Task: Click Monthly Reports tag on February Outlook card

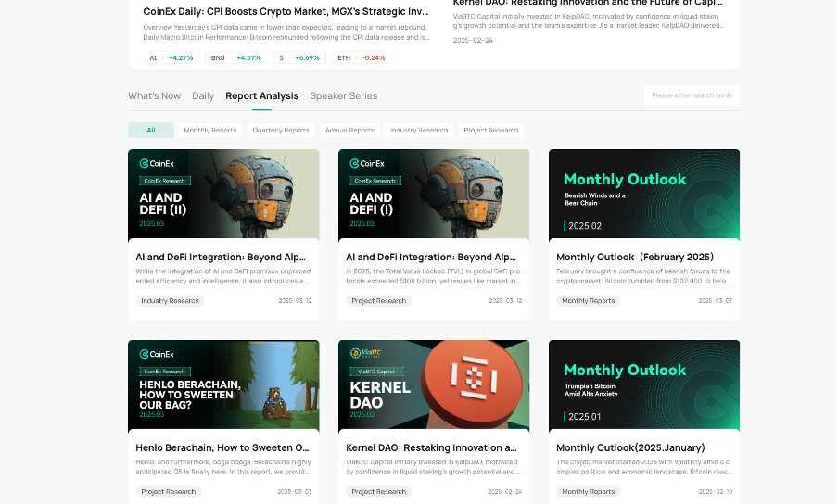Action: (589, 301)
